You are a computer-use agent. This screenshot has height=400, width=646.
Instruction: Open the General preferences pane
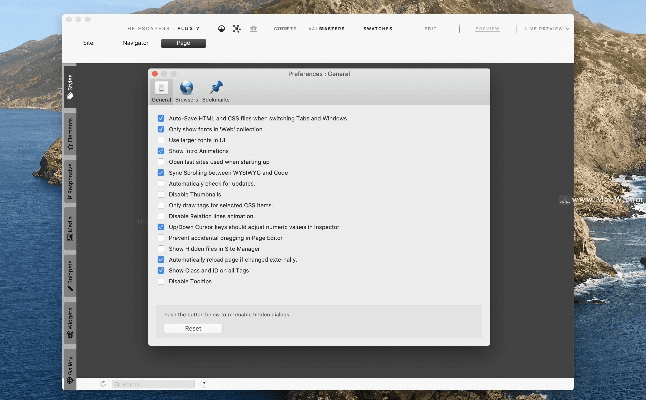pyautogui.click(x=161, y=91)
